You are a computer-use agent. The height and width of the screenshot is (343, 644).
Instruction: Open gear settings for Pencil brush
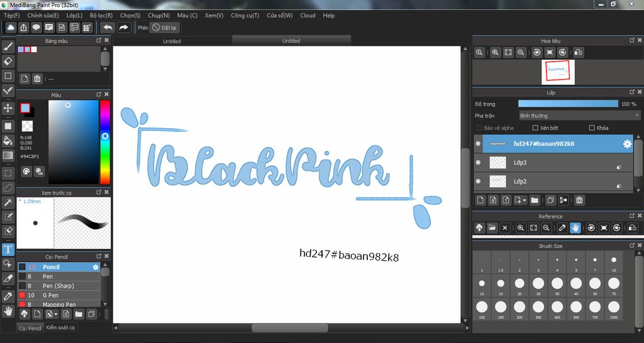(96, 267)
